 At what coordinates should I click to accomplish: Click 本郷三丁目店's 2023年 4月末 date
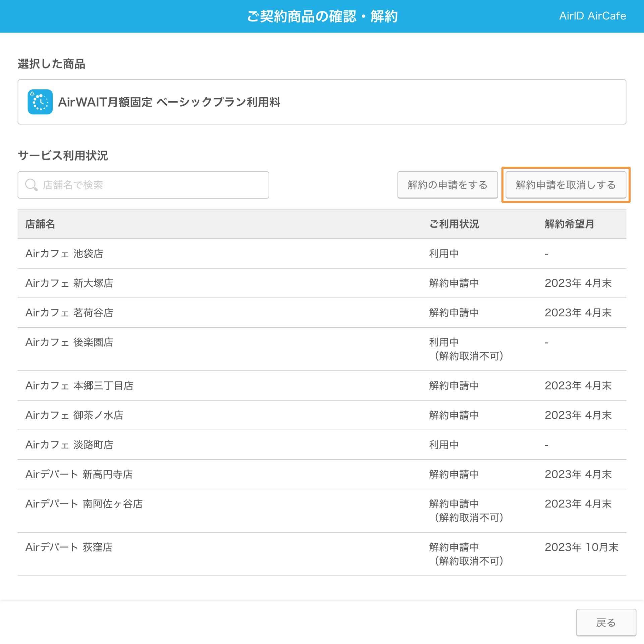tap(578, 386)
